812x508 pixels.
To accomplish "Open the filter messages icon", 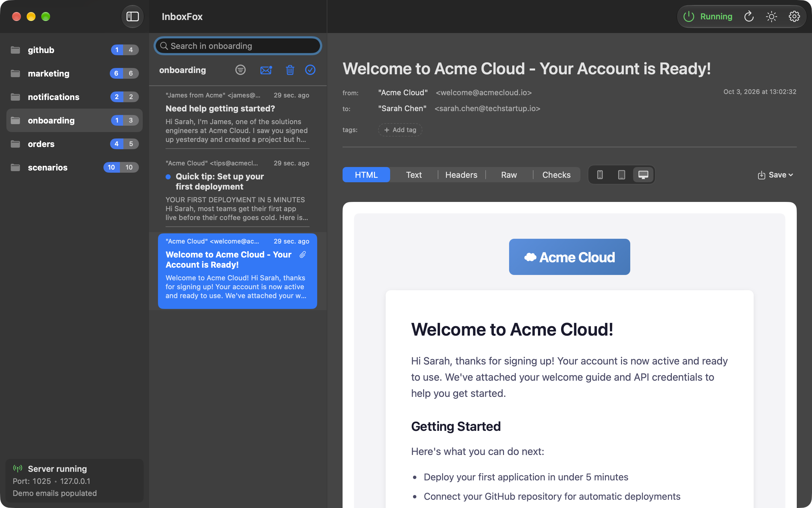I will pyautogui.click(x=240, y=70).
